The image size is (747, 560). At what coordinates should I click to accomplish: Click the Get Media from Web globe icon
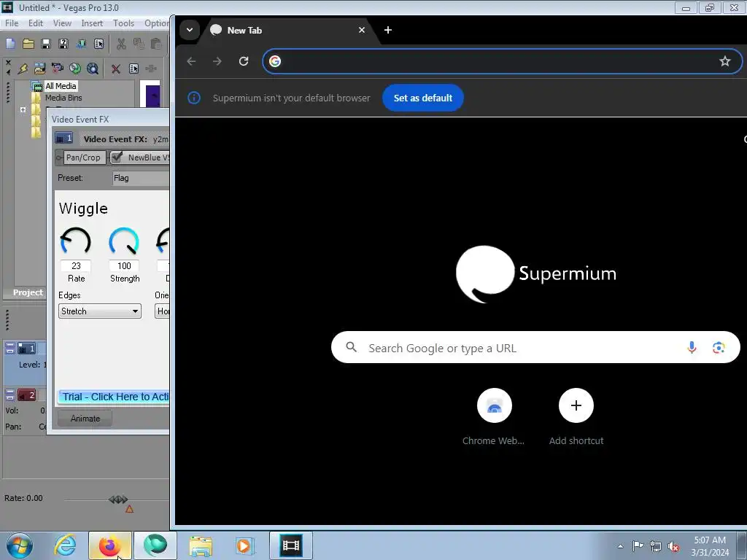(x=93, y=69)
